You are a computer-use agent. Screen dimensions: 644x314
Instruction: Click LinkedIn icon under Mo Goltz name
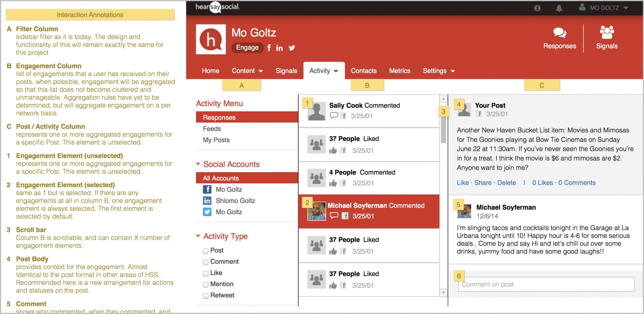(x=279, y=48)
